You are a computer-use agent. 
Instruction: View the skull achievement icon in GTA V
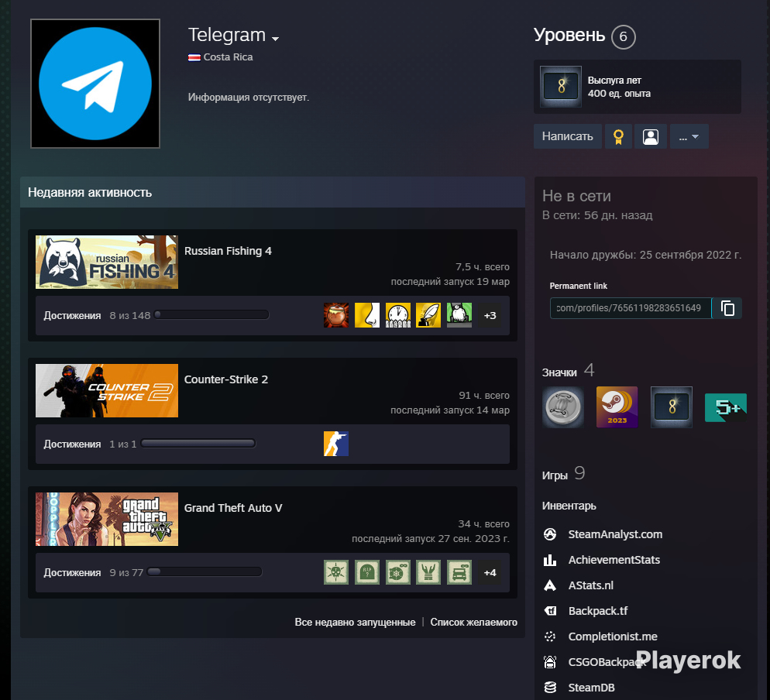pyautogui.click(x=336, y=572)
